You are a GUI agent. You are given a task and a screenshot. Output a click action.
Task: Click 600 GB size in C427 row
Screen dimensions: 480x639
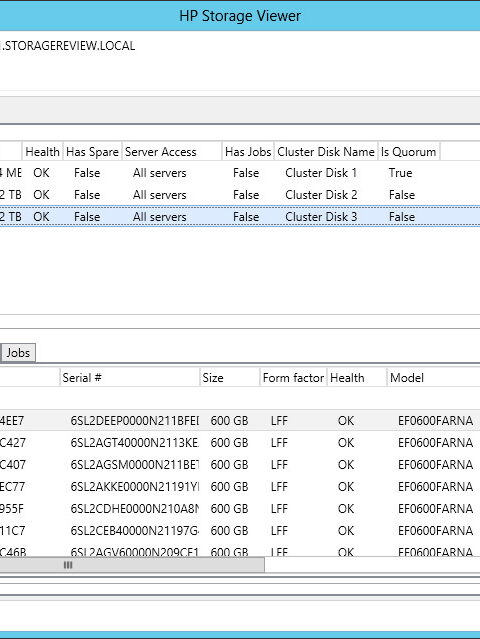tap(229, 443)
